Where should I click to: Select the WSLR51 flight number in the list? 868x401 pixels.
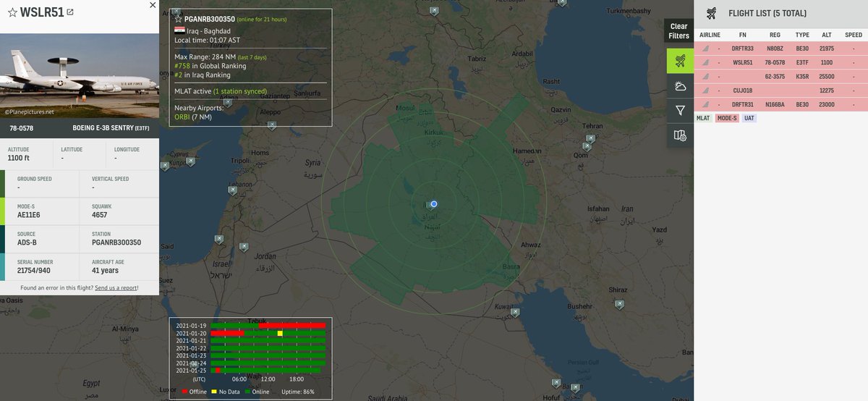pyautogui.click(x=743, y=62)
